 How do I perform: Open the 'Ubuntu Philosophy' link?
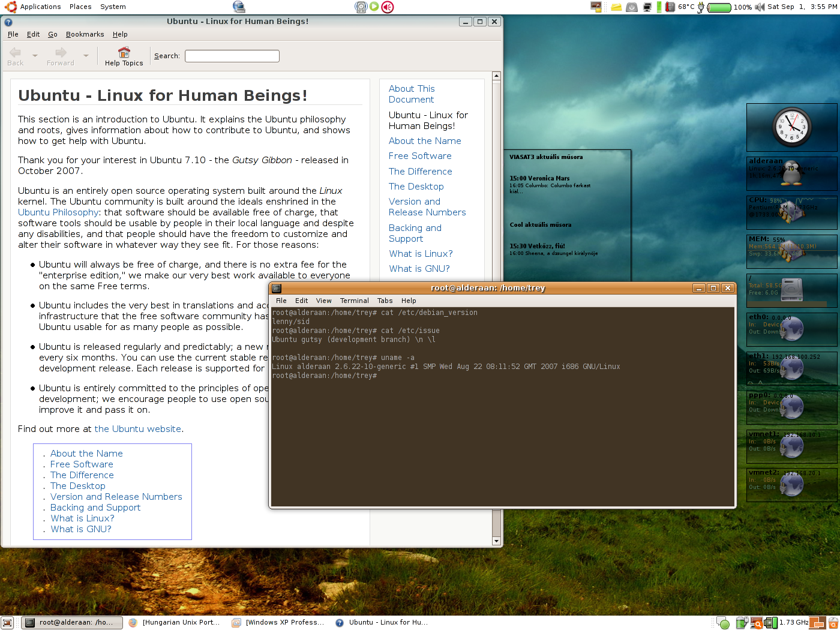(x=58, y=212)
